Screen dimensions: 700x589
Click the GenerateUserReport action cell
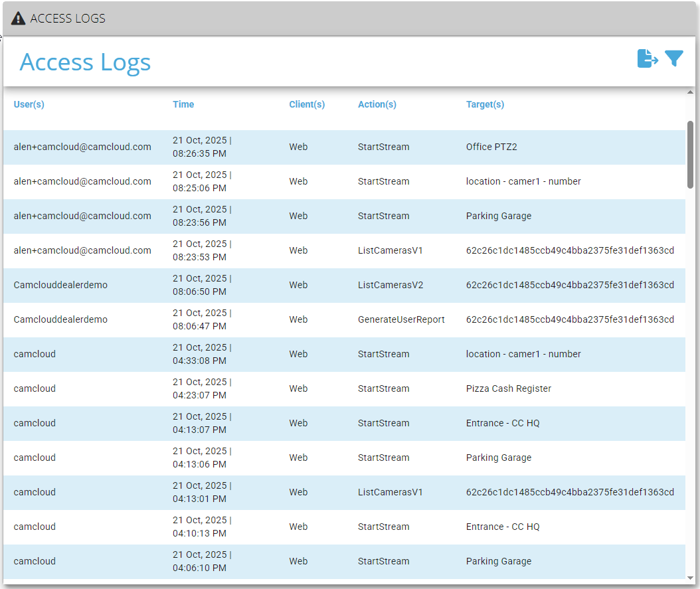(x=401, y=319)
